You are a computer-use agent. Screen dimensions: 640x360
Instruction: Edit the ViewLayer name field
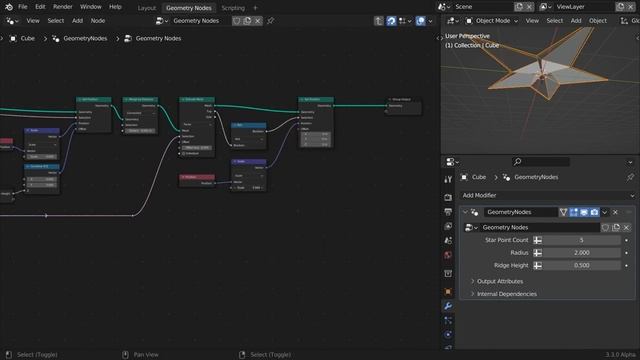click(584, 7)
